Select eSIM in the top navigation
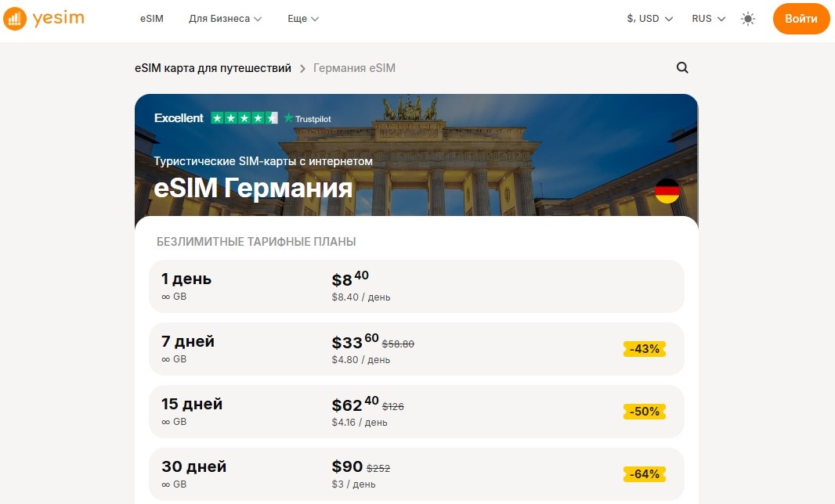This screenshot has height=504, width=835. [151, 18]
